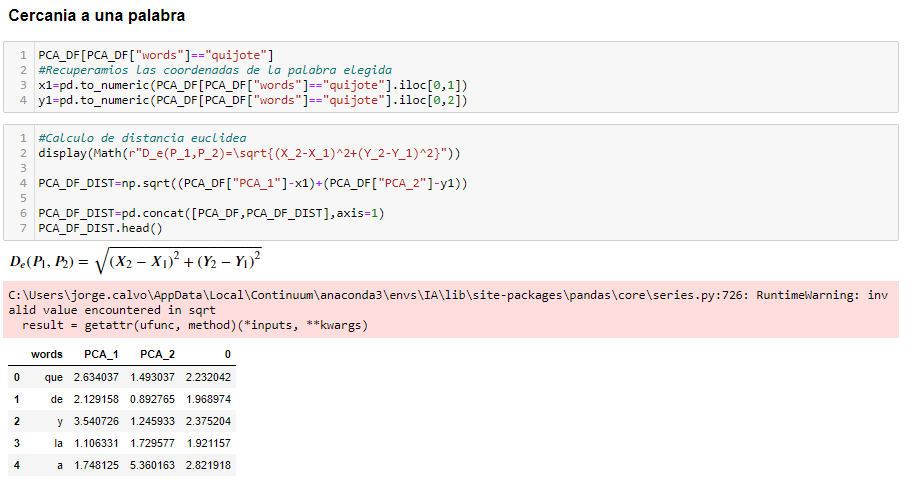Click the pd.concat code line
The width and height of the screenshot is (916, 487).
211,213
